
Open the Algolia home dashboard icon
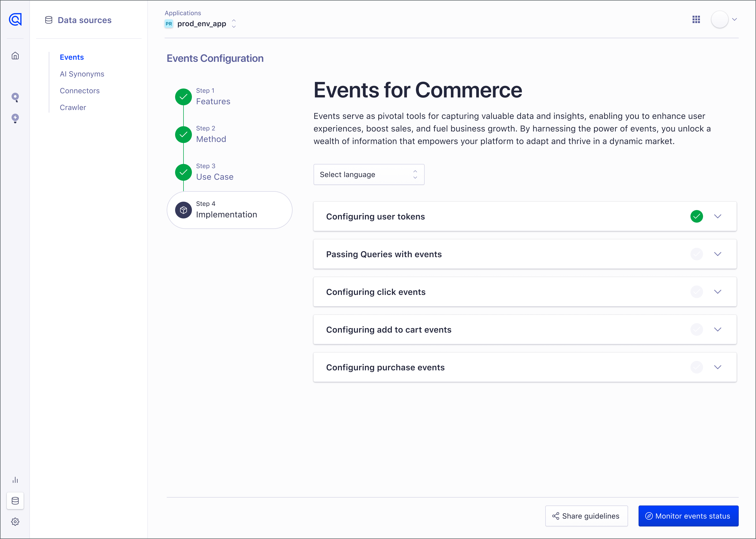(15, 56)
